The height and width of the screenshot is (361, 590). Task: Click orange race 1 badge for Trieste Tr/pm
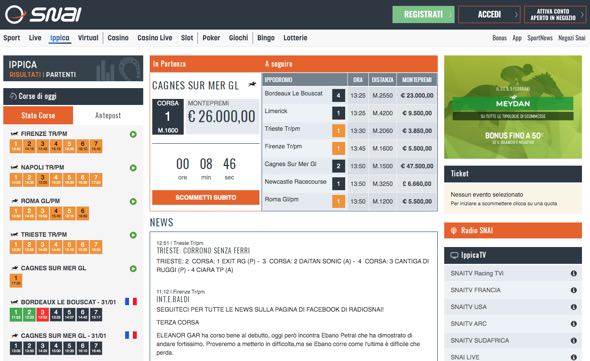338,131
